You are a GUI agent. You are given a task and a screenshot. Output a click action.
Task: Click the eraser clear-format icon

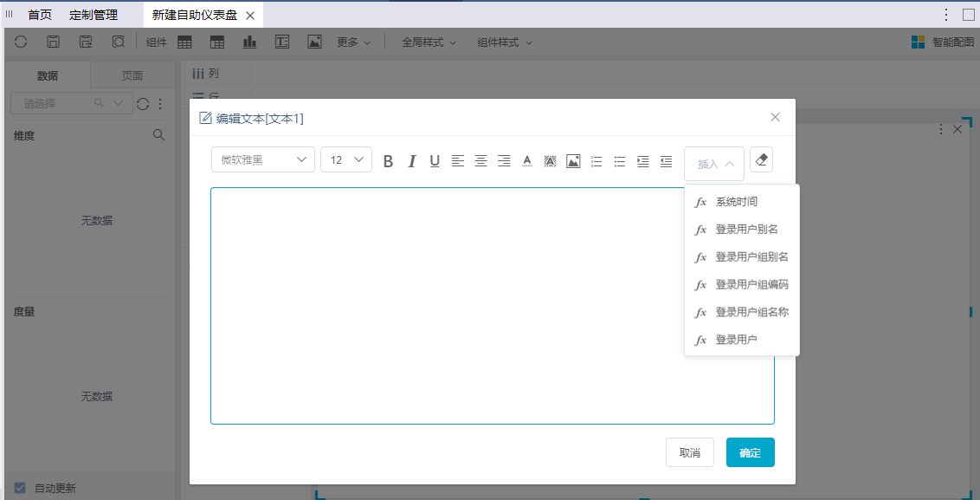coord(761,159)
